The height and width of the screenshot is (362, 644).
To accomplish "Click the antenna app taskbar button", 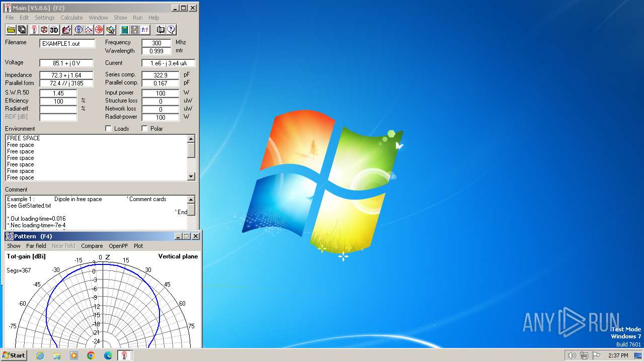I will click(x=124, y=355).
